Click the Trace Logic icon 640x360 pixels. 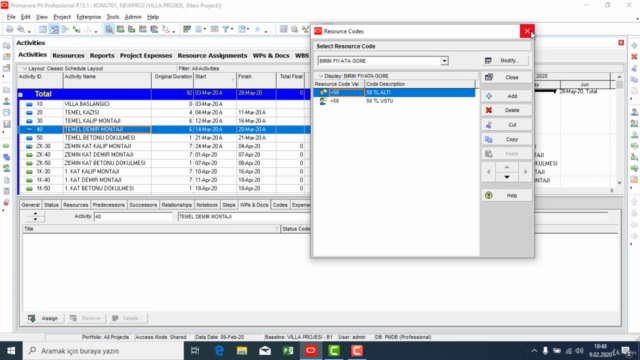(x=165, y=29)
